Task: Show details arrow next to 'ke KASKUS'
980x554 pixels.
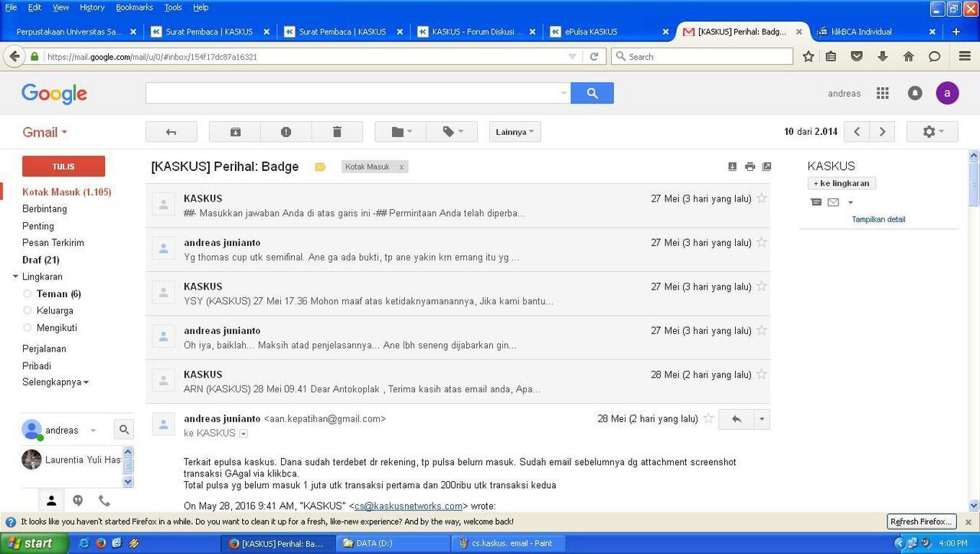Action: point(243,434)
